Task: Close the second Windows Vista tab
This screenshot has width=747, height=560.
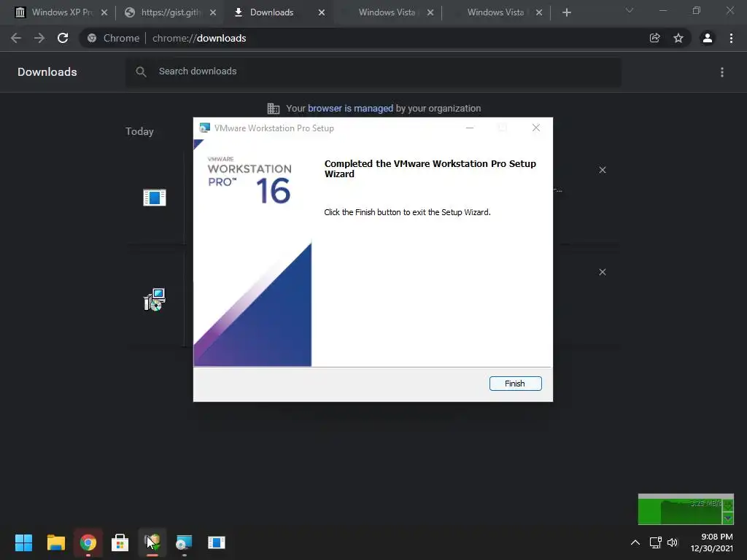Action: coord(539,12)
